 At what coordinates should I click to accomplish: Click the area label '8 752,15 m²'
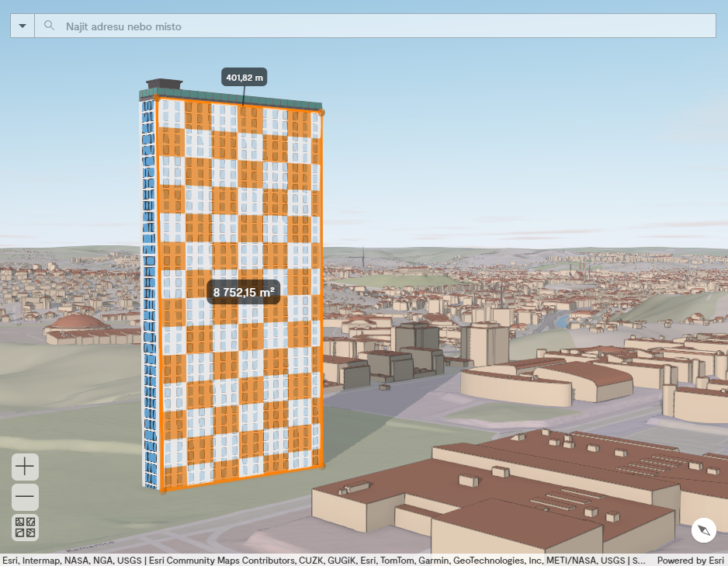point(243,293)
